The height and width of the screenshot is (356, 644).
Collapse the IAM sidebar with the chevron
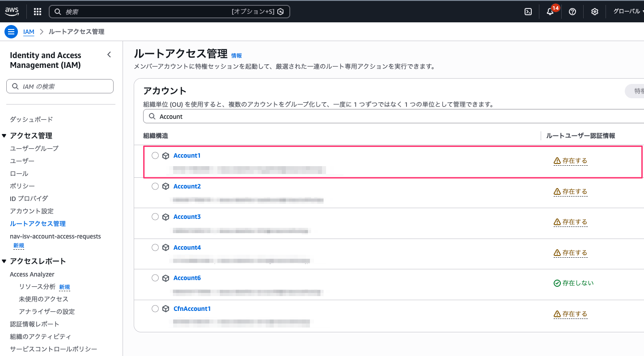tap(109, 54)
